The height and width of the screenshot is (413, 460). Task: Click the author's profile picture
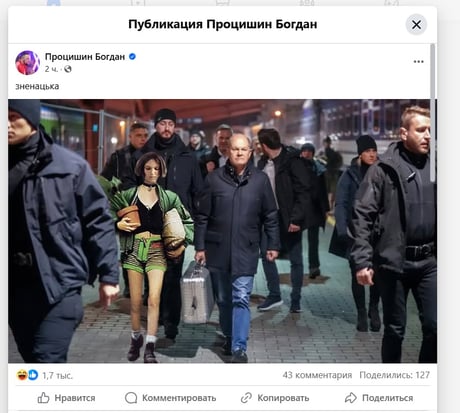tap(27, 63)
